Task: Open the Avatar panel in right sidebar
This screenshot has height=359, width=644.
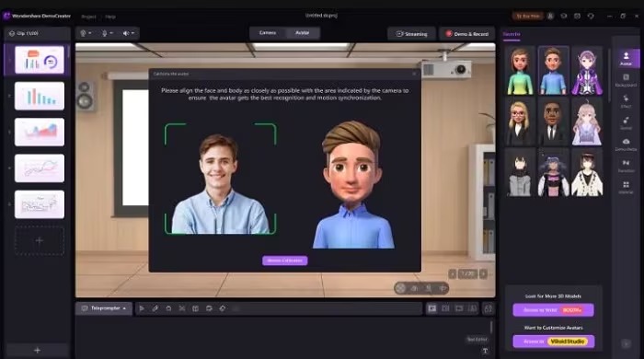Action: (x=626, y=58)
